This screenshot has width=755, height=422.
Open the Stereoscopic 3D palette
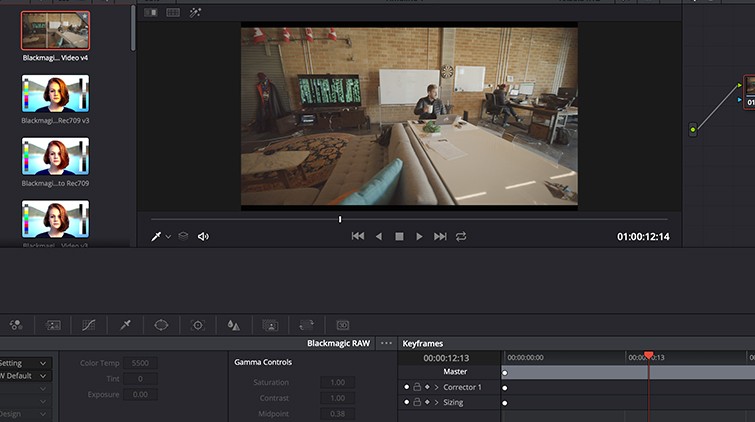click(343, 325)
